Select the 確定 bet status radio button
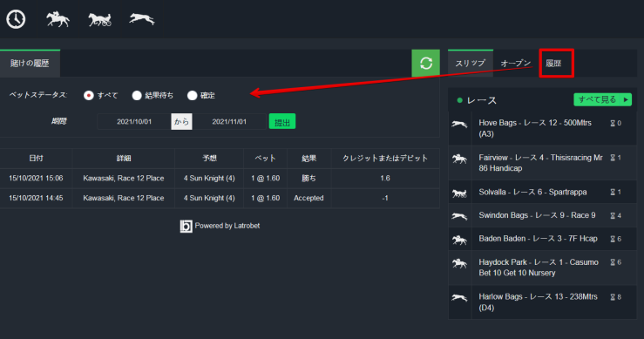This screenshot has height=339, width=644. [x=193, y=95]
